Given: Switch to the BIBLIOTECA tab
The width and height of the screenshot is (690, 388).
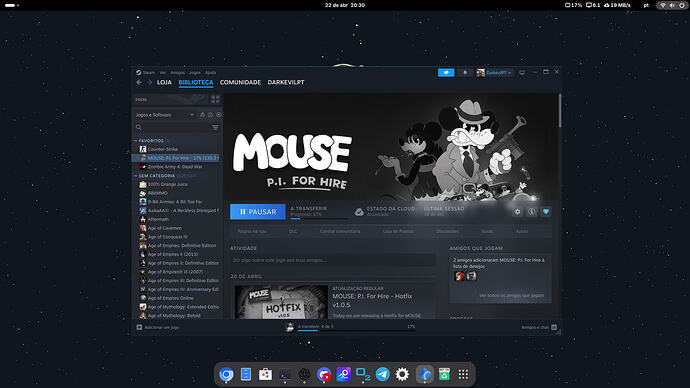Looking at the screenshot, I should pos(196,82).
